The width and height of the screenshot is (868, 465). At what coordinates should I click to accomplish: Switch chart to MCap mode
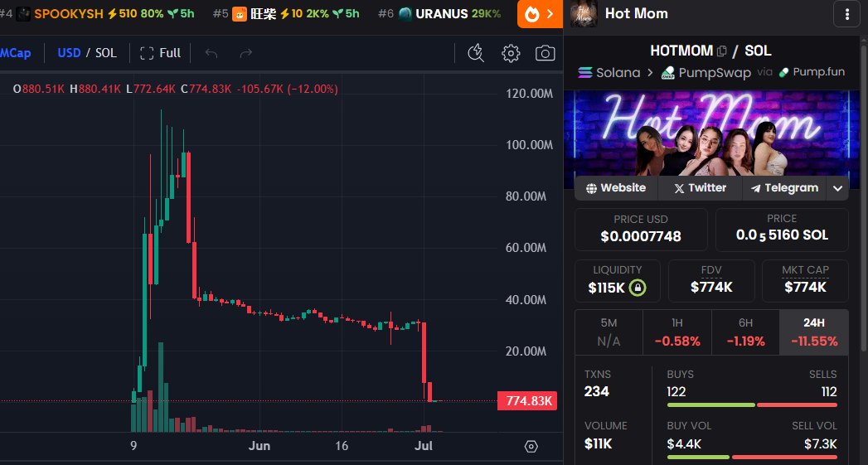tap(15, 53)
